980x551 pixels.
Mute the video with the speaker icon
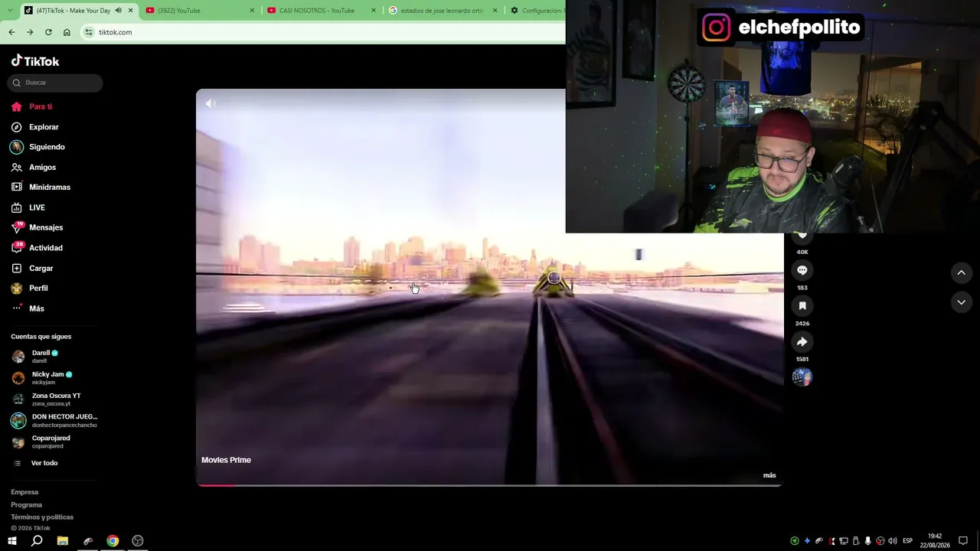(x=211, y=103)
